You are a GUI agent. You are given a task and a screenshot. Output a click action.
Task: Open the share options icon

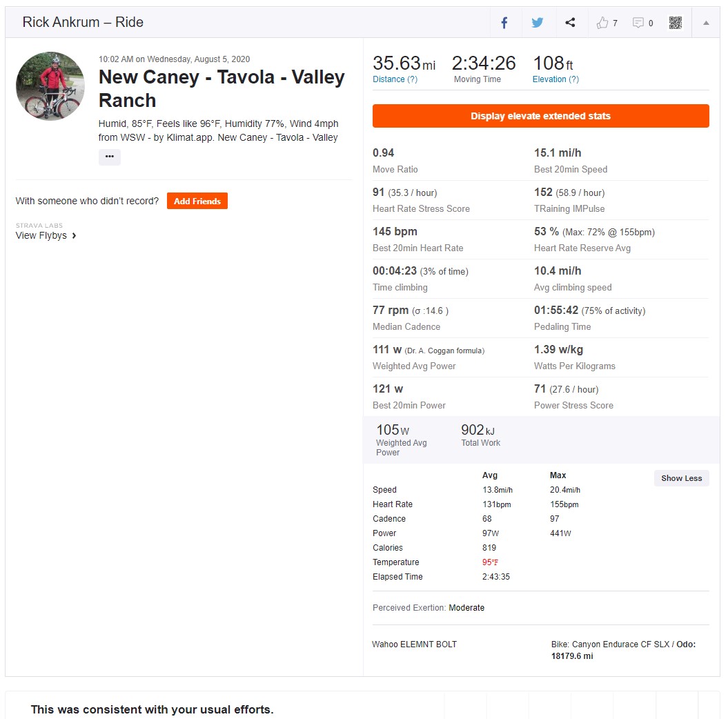(x=570, y=22)
